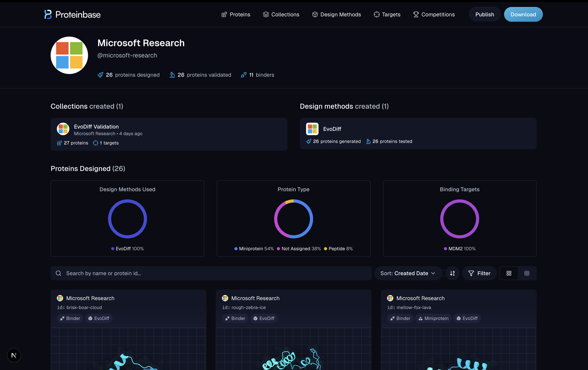View the mellow-fox-lava structure preview

[x=459, y=349]
